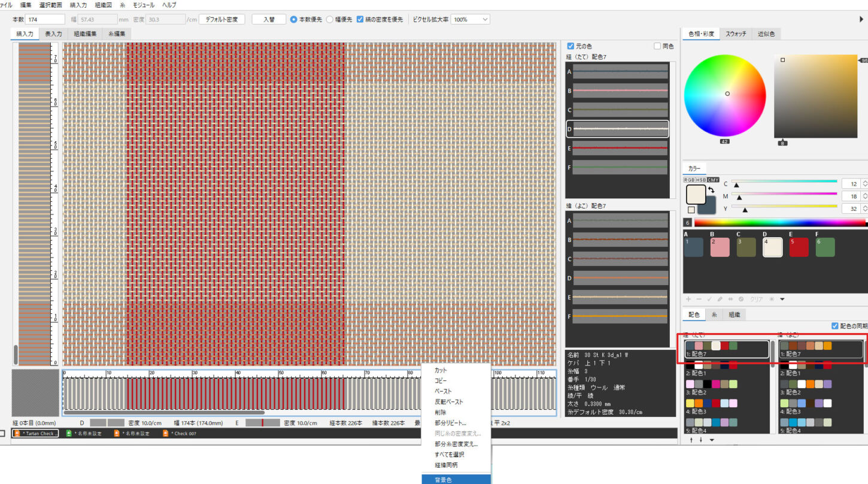Open the Check 007 document icon
Image resolution: width=868 pixels, height=484 pixels.
tap(166, 433)
